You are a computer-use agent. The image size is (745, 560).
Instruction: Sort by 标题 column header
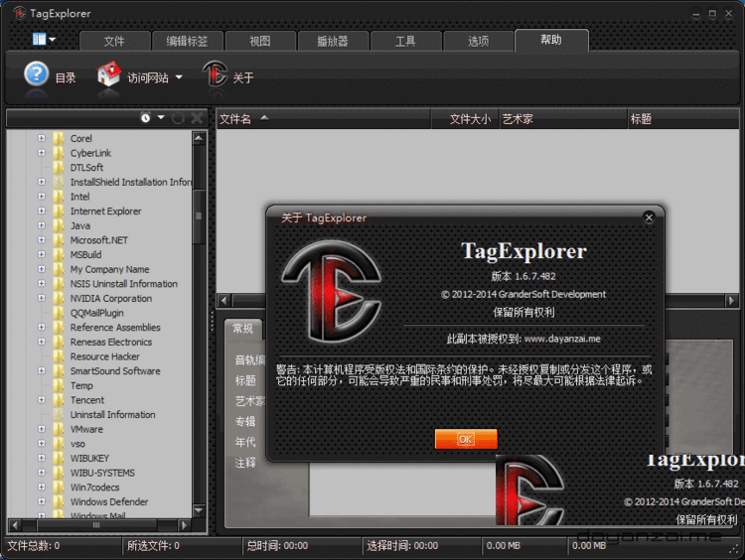(683, 119)
